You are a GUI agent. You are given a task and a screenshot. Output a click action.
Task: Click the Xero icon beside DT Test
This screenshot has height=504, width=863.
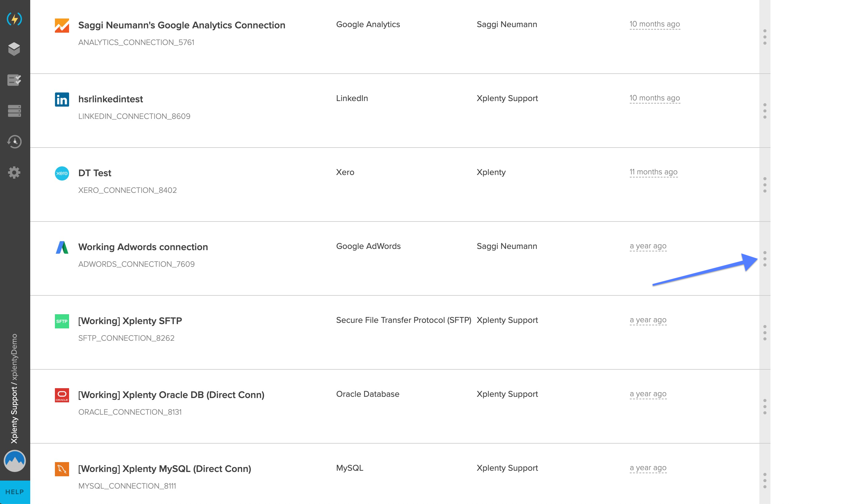tap(62, 173)
